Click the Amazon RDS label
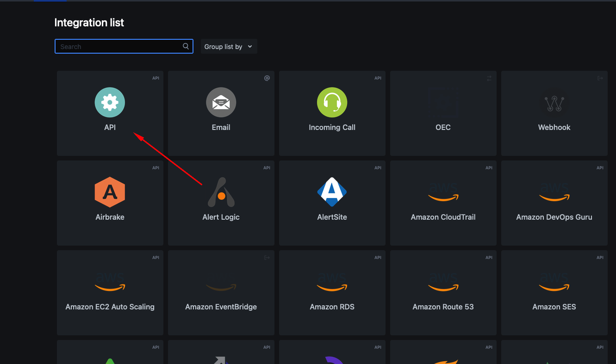Viewport: 616px width, 364px height. click(332, 307)
